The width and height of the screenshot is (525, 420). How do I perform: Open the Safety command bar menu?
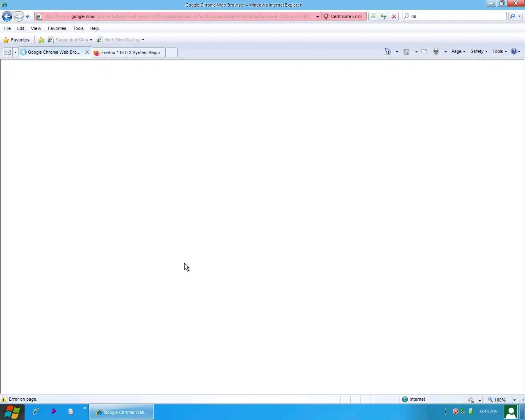479,51
